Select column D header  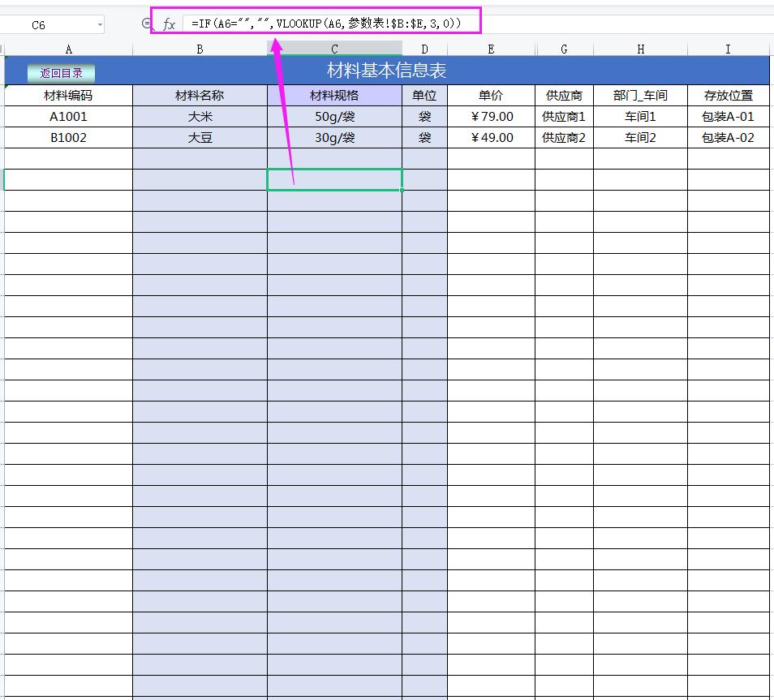[x=424, y=49]
